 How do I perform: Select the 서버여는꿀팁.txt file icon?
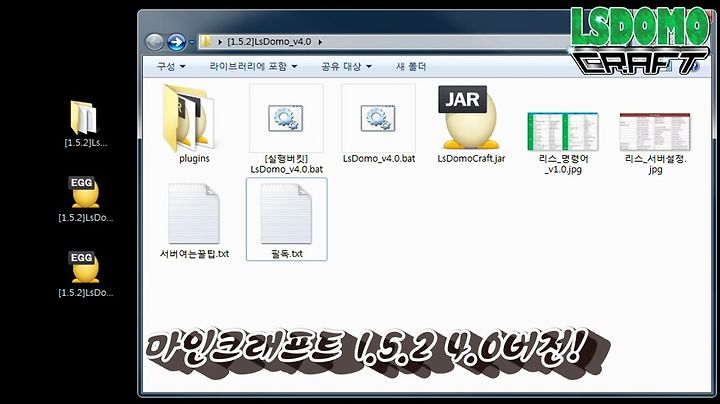(194, 213)
